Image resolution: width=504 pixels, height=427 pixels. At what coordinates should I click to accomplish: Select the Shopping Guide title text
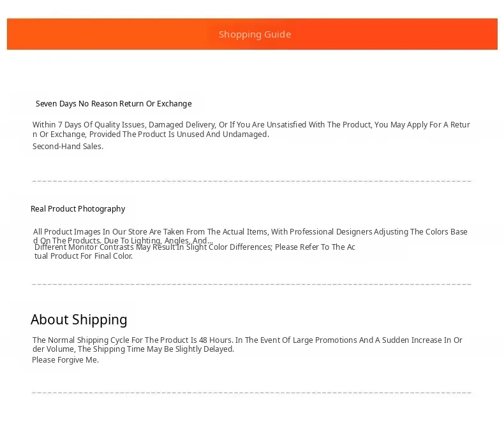click(255, 34)
